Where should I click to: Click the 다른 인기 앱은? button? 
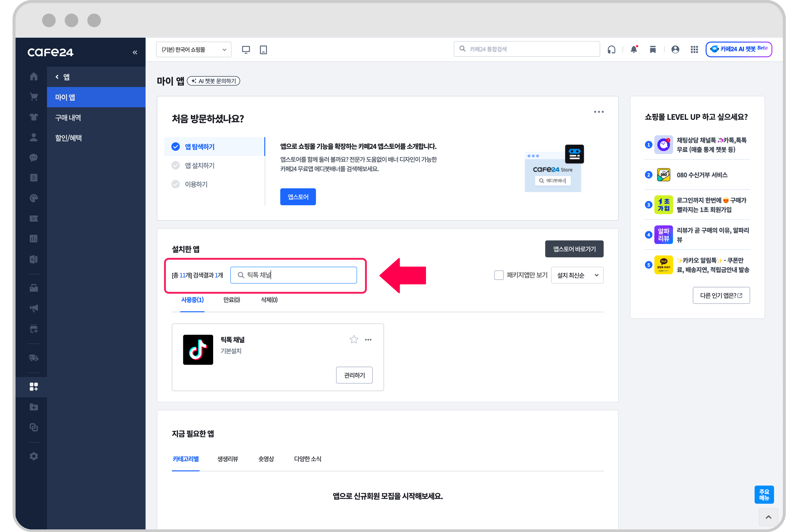coord(721,295)
